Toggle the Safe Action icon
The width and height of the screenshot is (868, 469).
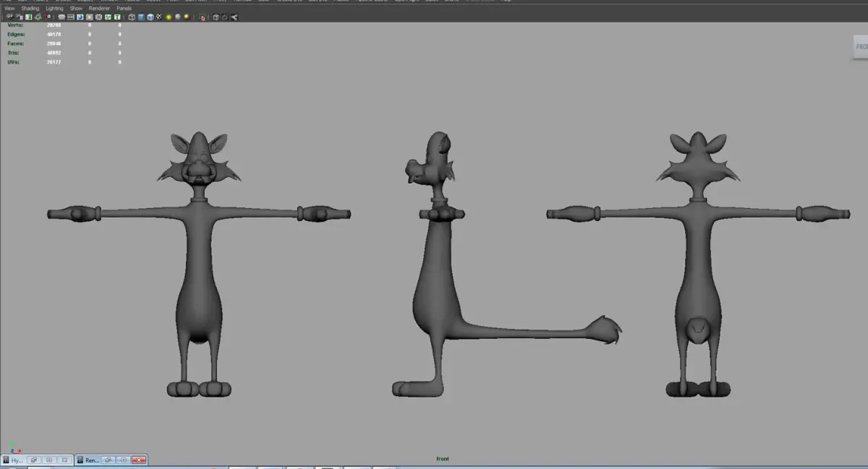(x=108, y=17)
